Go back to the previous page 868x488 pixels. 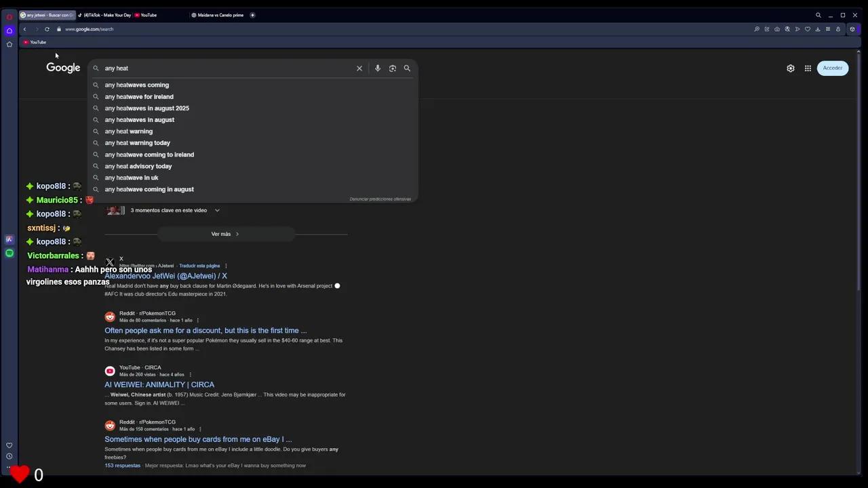click(24, 29)
